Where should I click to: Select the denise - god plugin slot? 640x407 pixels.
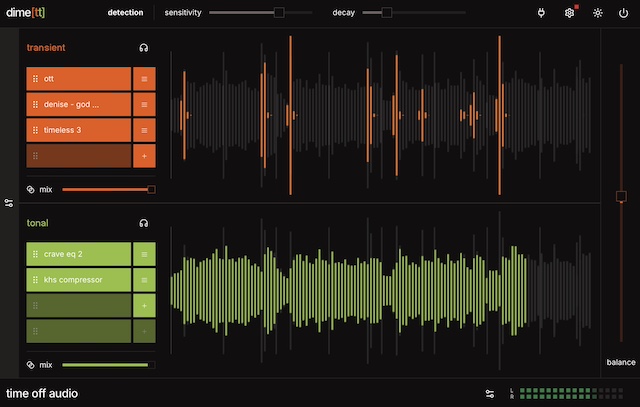click(79, 104)
